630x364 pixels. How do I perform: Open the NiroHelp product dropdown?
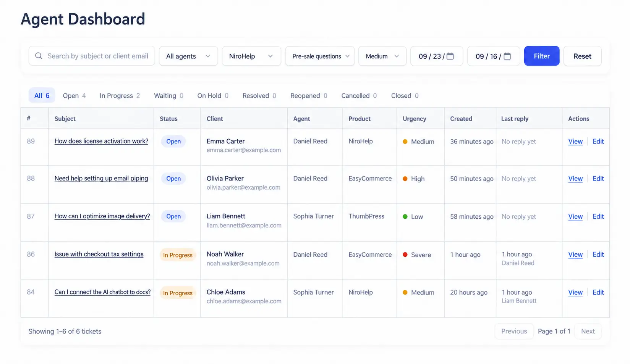coord(251,56)
